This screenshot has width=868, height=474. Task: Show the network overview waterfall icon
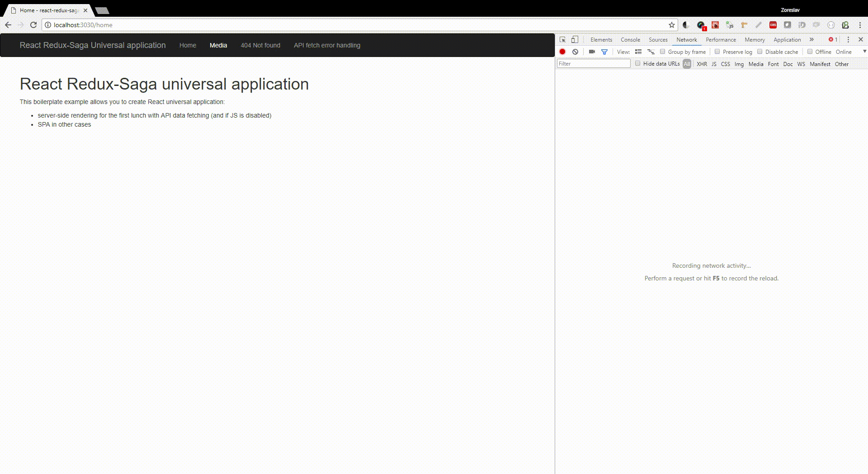pos(651,52)
